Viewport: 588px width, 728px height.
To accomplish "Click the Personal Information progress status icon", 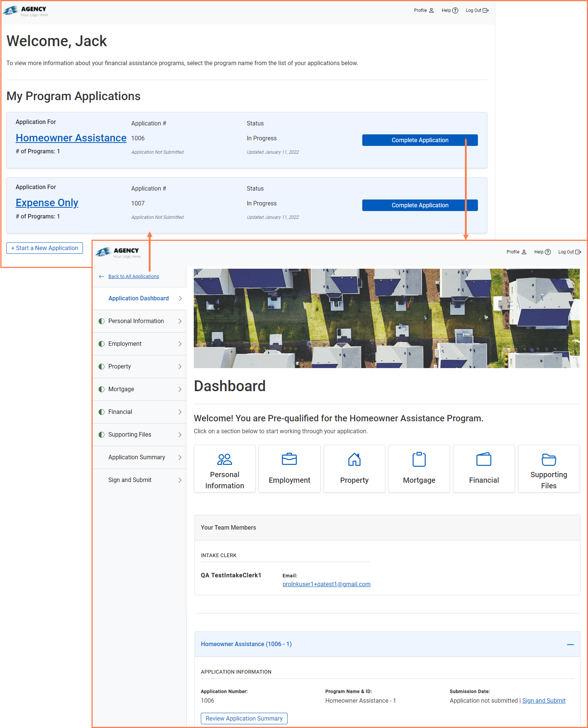I will point(102,321).
